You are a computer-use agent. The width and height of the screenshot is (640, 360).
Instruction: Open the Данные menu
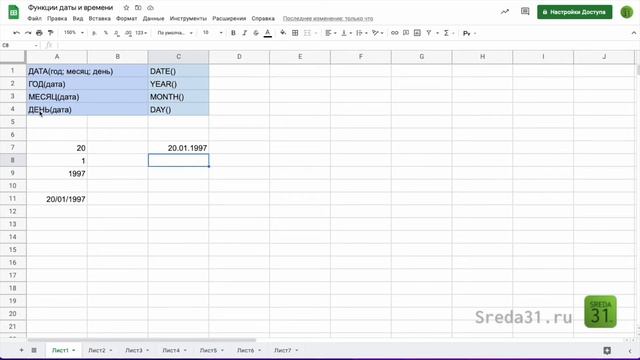pyautogui.click(x=153, y=18)
